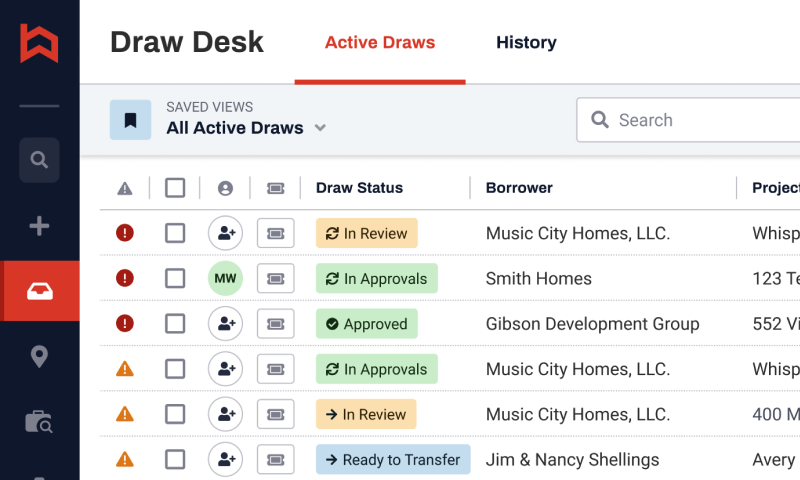Click project cell 400 M
The image size is (800, 480).
[776, 414]
